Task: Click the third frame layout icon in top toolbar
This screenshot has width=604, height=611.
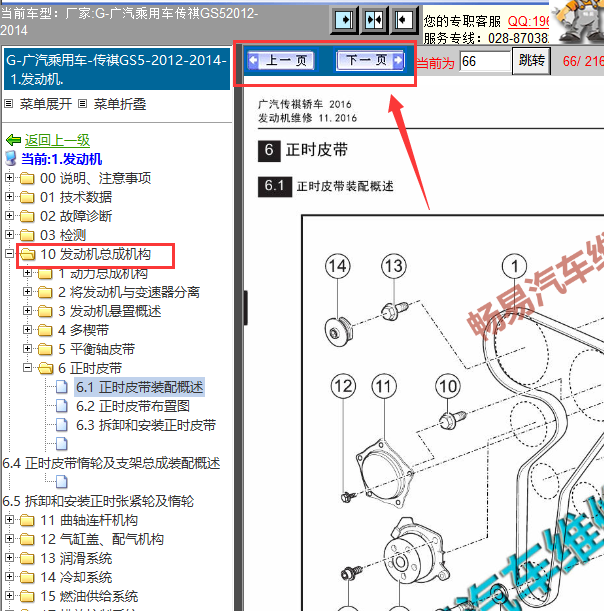Action: (x=403, y=20)
